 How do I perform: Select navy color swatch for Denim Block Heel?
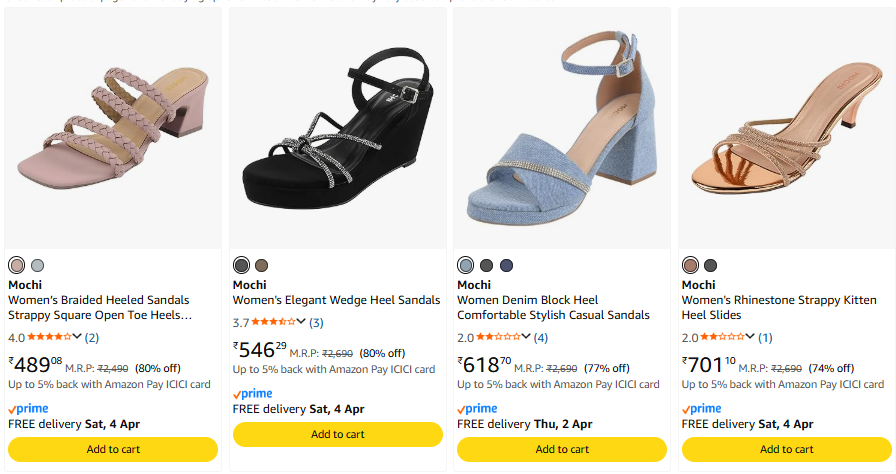click(506, 265)
